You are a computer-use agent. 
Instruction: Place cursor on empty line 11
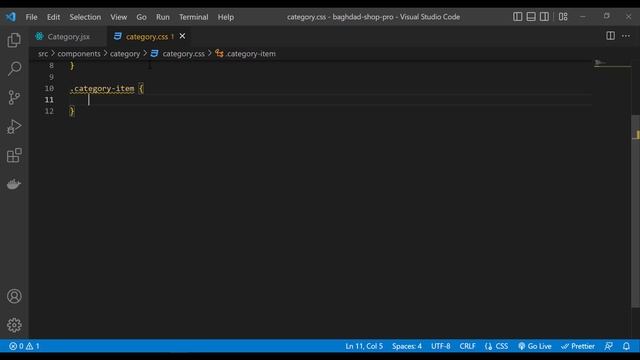[x=330, y=100]
